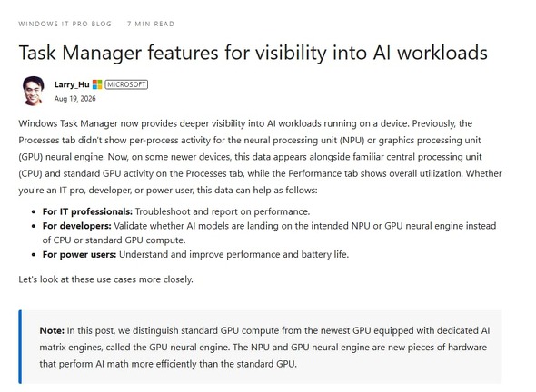536x392 pixels.
Task: Click the Microsoft four-color logo icon
Action: (x=97, y=84)
